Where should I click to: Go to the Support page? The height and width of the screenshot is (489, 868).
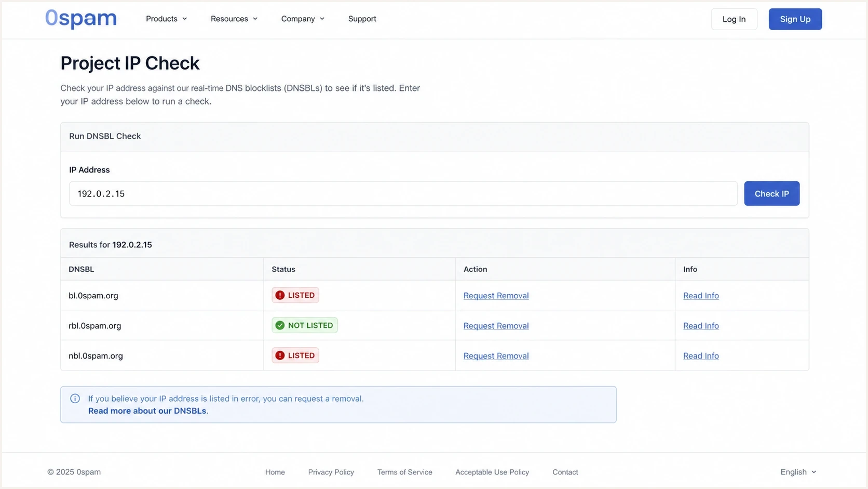tap(362, 19)
